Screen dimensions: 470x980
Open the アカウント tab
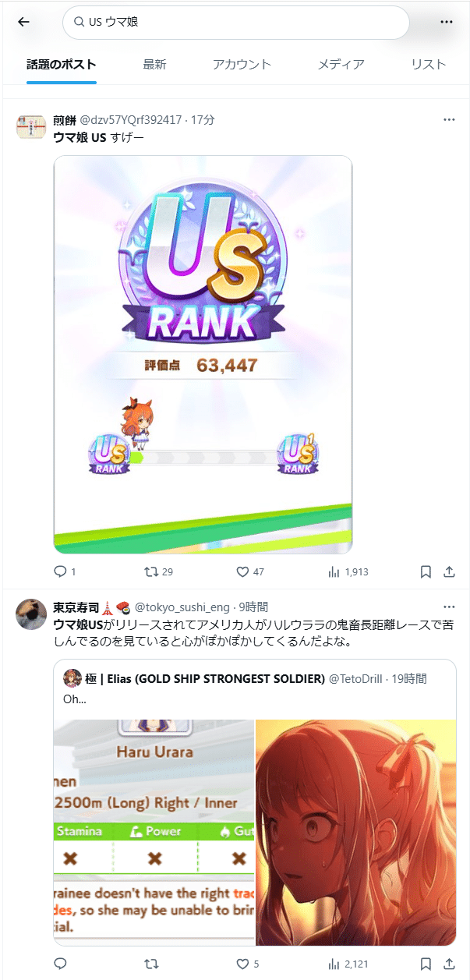click(x=242, y=65)
